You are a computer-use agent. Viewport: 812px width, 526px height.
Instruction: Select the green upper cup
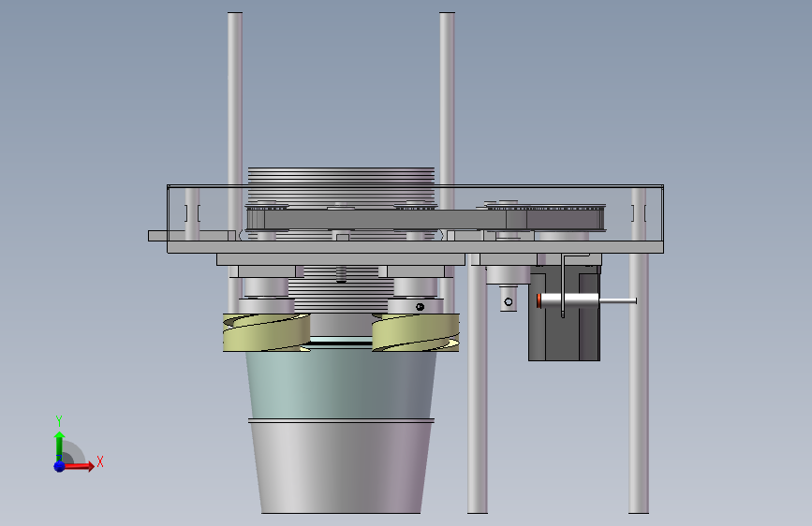[x=341, y=384]
